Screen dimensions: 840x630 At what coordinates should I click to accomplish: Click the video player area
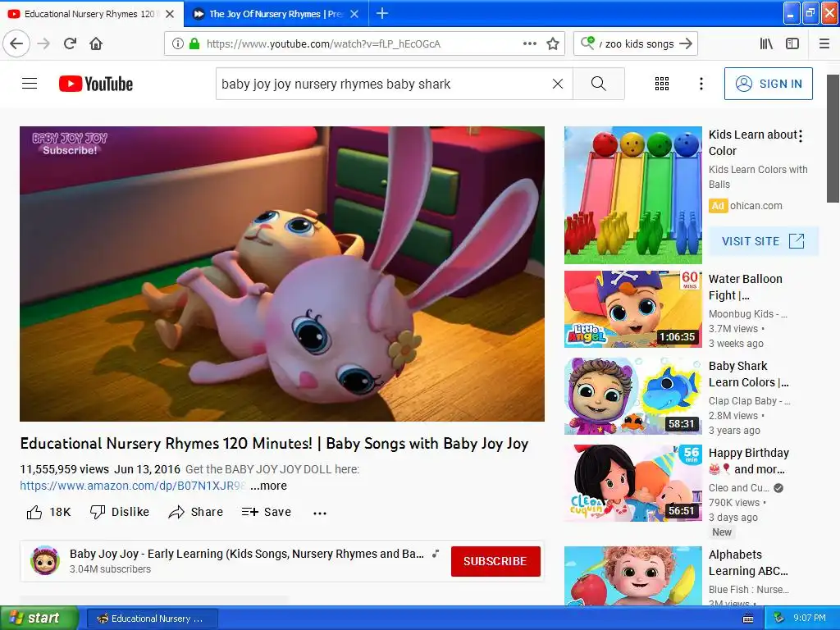282,274
